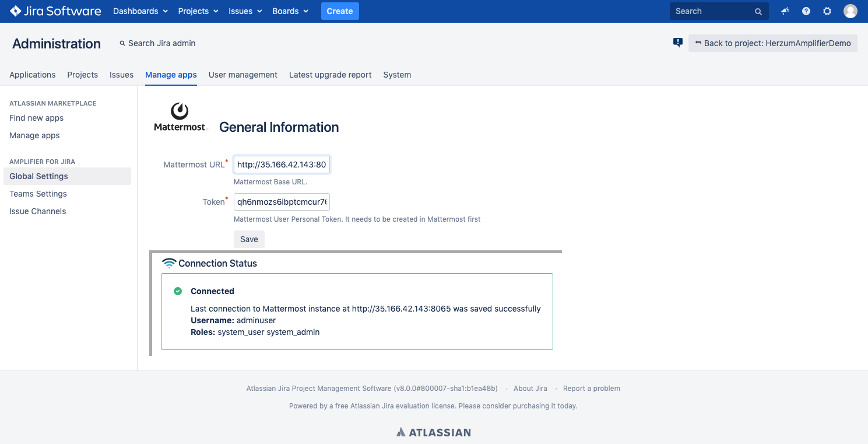The image size is (868, 444).
Task: Switch to the System tab
Action: [397, 75]
